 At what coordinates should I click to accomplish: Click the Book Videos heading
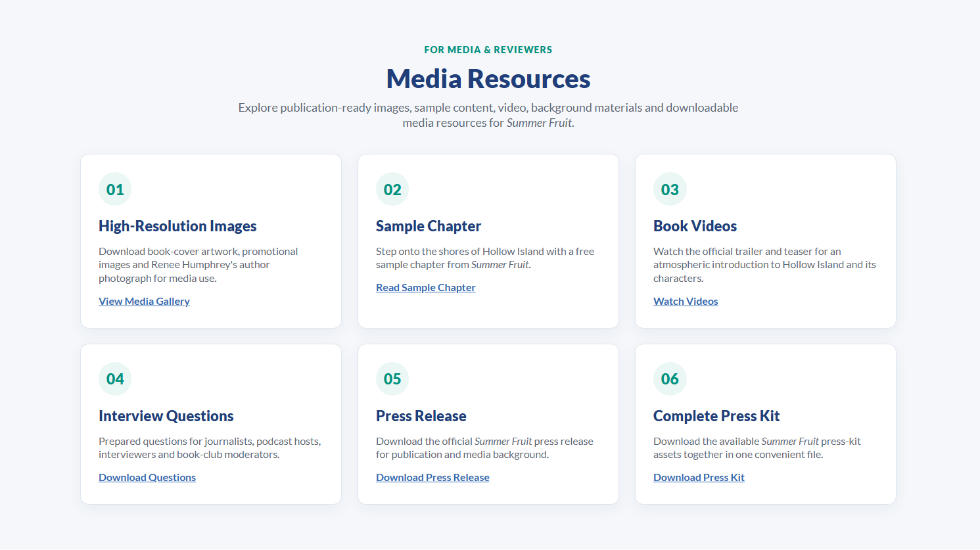(695, 226)
